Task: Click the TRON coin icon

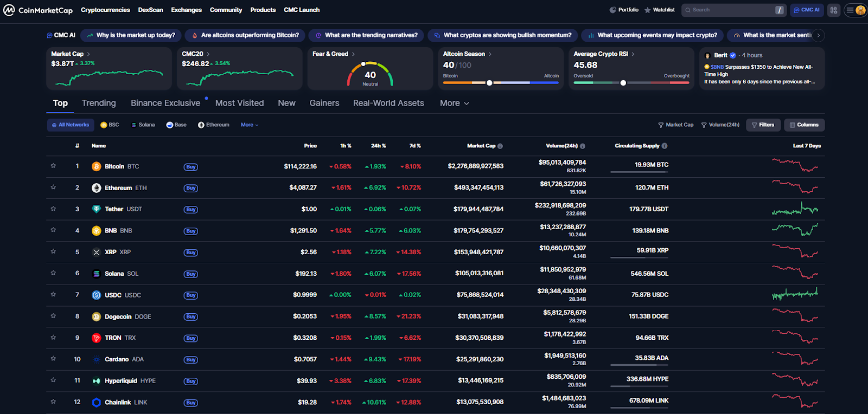Action: click(97, 338)
